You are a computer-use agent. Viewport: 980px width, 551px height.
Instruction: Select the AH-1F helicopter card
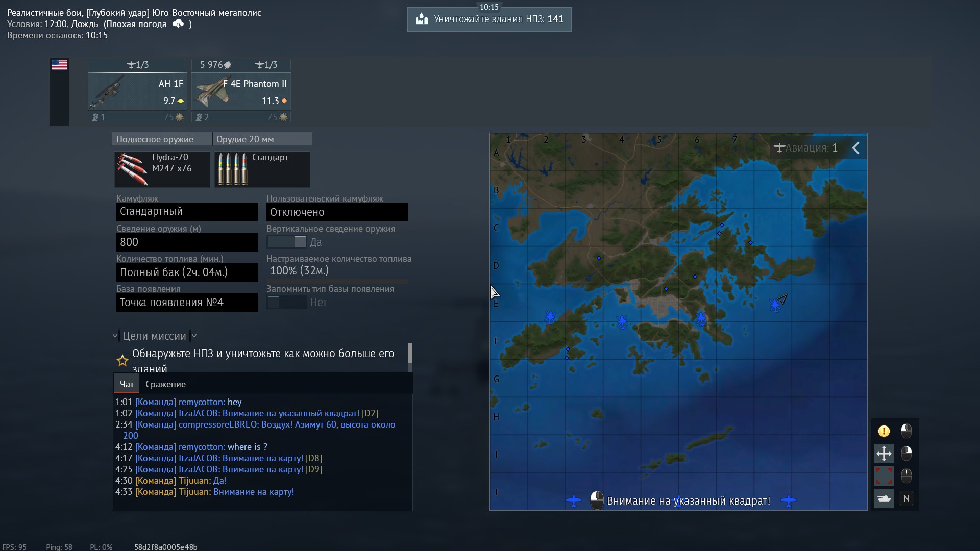(x=137, y=91)
